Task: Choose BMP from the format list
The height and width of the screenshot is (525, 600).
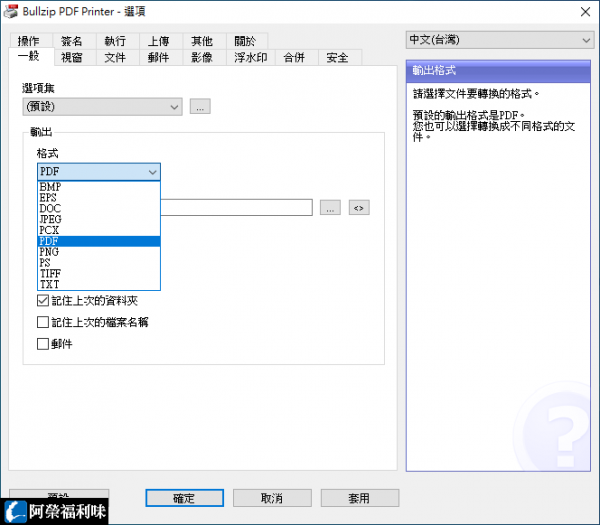Action: point(99,187)
